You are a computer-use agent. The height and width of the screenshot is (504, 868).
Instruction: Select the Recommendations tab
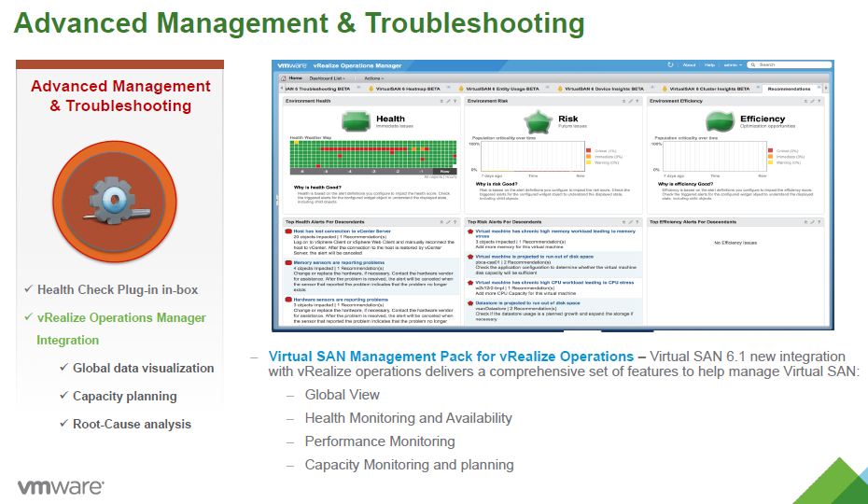tap(791, 89)
